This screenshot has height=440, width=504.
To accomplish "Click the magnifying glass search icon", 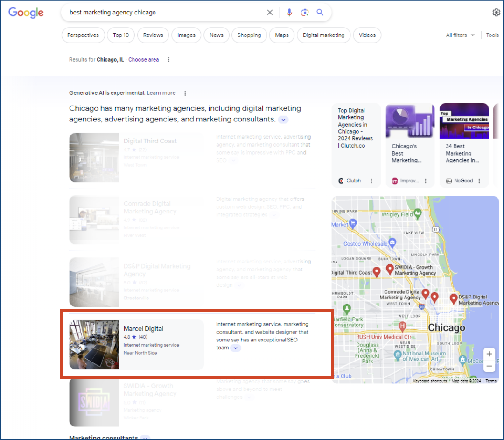I will coord(320,13).
